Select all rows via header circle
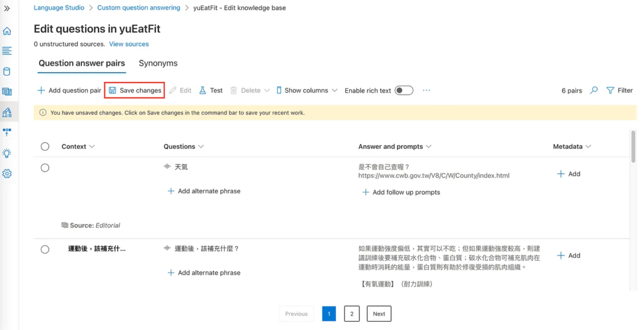The height and width of the screenshot is (330, 644). [45, 147]
